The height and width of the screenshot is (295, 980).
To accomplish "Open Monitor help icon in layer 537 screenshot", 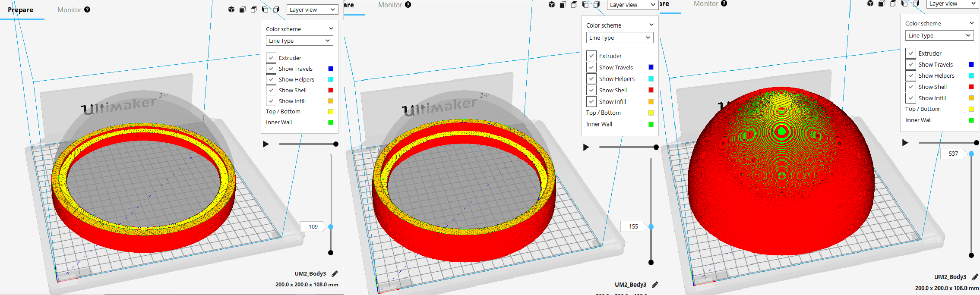I will (724, 3).
